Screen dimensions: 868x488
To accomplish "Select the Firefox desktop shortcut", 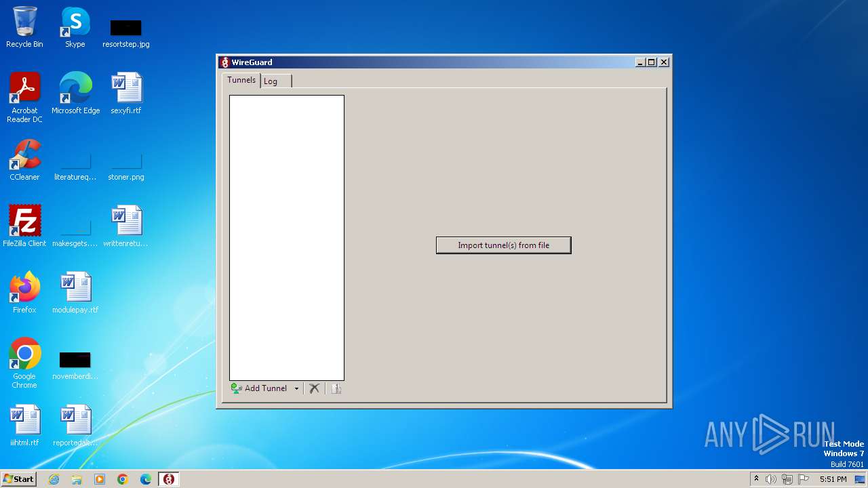I will pyautogui.click(x=24, y=293).
